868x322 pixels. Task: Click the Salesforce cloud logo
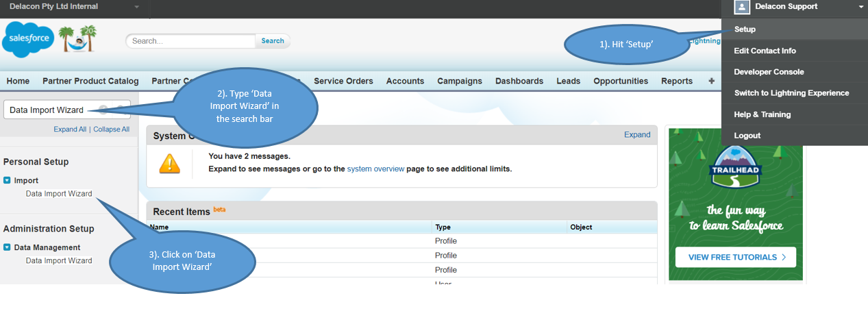(x=28, y=39)
